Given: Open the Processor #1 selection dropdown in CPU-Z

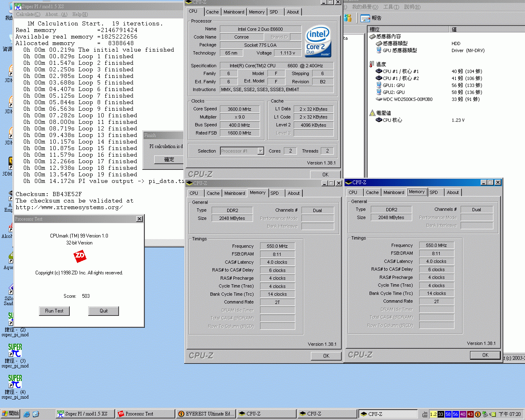Looking at the screenshot, I should (x=261, y=151).
